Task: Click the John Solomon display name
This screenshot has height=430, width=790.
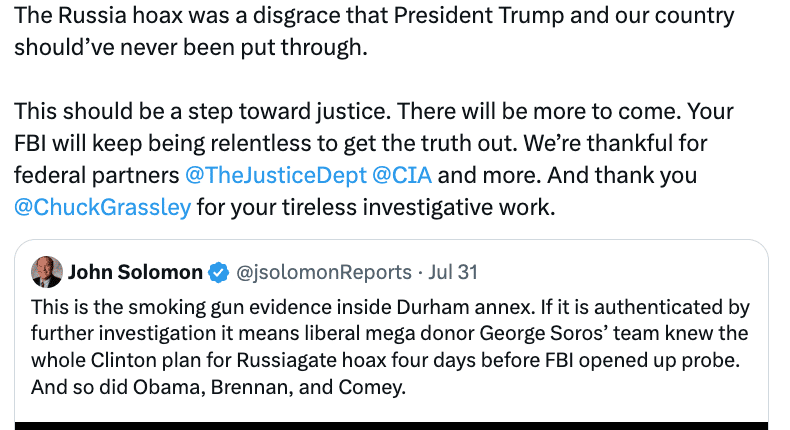Action: [x=135, y=272]
